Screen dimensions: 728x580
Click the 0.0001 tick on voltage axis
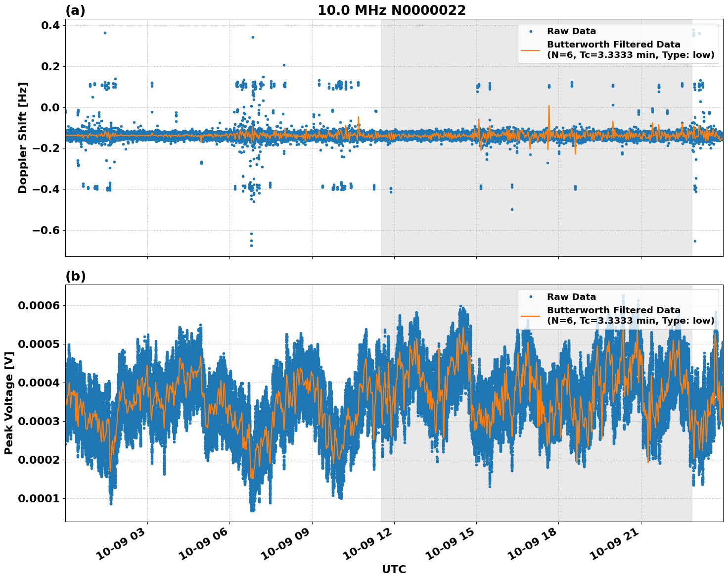pos(39,498)
